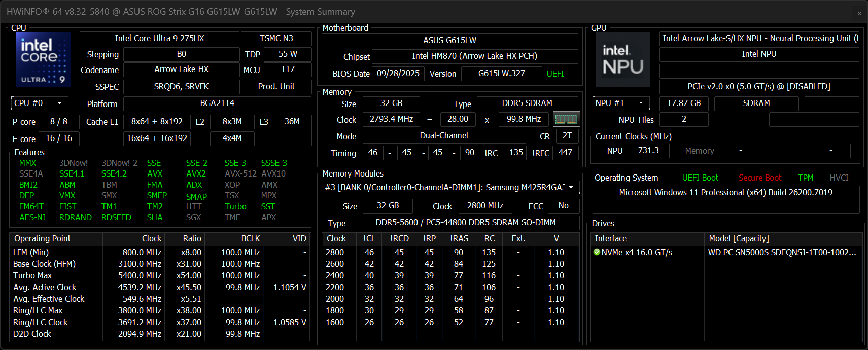The image size is (868, 350).
Task: Click the green UEFI label beside BIOS version
Action: (555, 74)
